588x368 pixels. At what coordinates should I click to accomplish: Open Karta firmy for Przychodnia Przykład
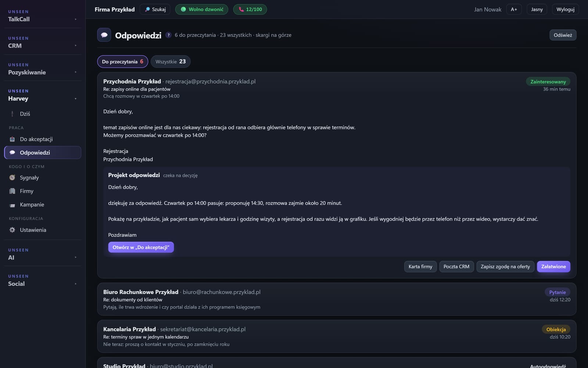(x=420, y=266)
